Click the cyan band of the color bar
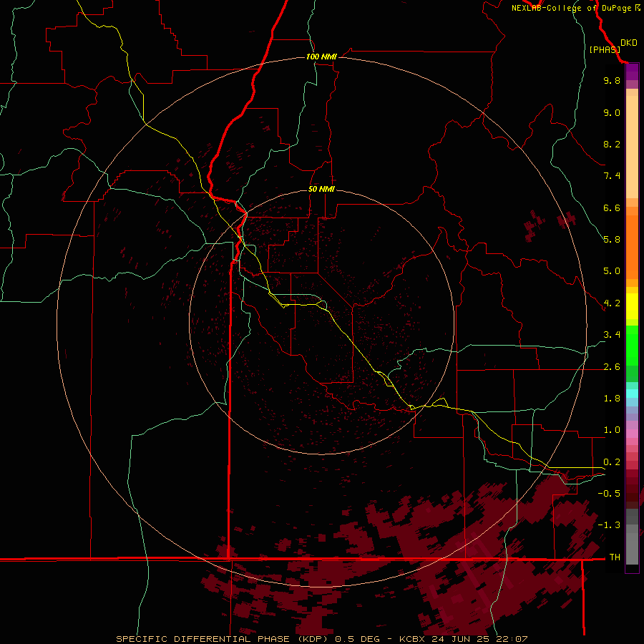This screenshot has height=644, width=644. coord(632,394)
